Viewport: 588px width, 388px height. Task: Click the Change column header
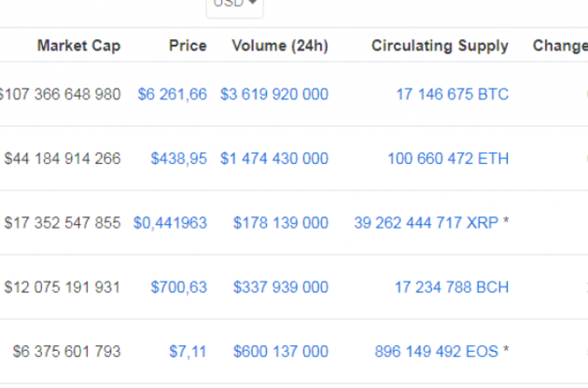click(x=559, y=46)
